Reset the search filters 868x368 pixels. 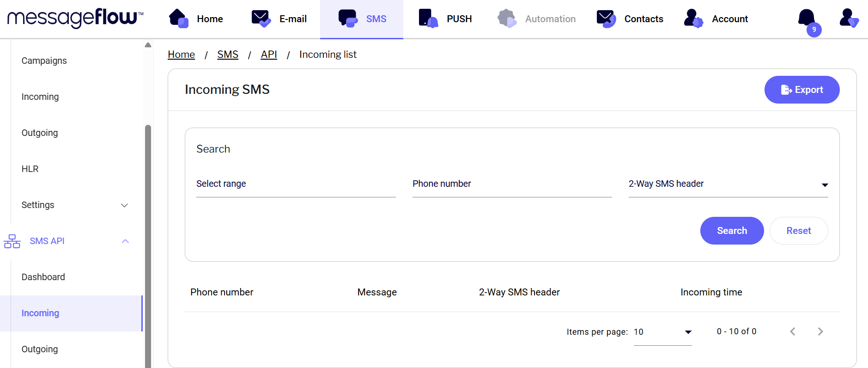798,231
